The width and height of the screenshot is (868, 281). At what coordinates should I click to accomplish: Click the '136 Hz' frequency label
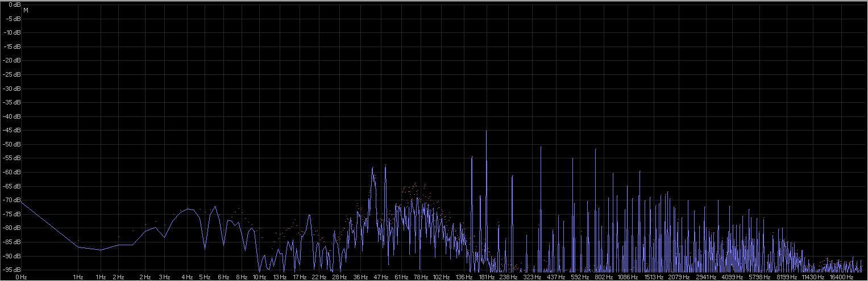coord(464,278)
